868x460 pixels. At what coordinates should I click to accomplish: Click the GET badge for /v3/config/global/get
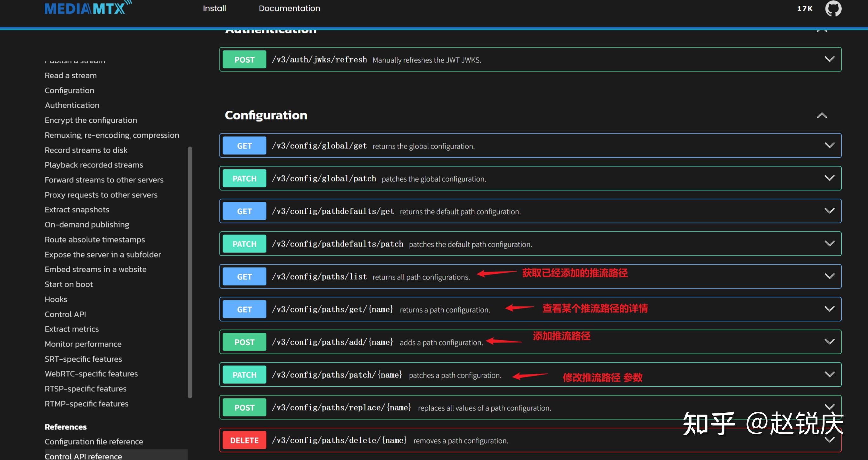[x=244, y=146]
